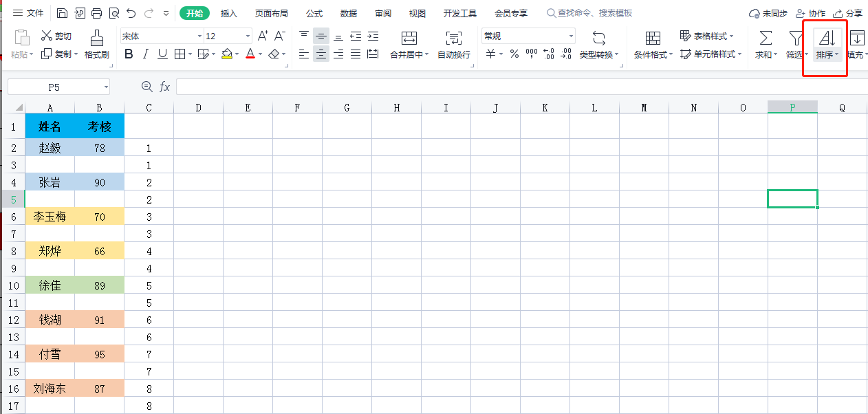
Task: Toggle center horizontal alignment
Action: pos(321,54)
